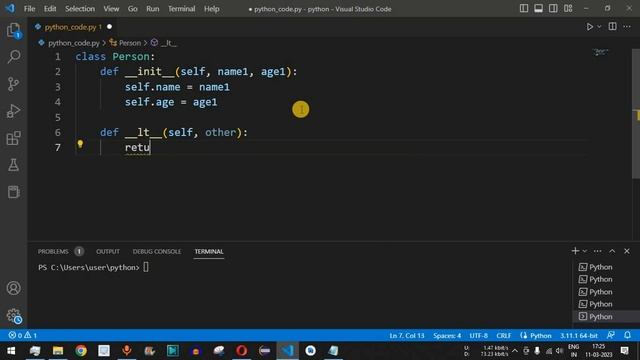Screen dimensions: 640x360
Task: Open the Manage gear menu
Action: (x=13, y=316)
